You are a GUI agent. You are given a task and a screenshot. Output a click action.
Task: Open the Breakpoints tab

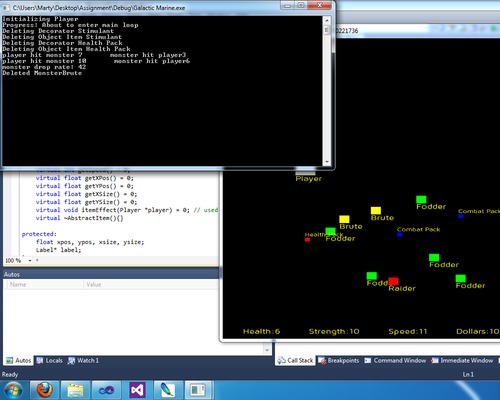coord(339,360)
